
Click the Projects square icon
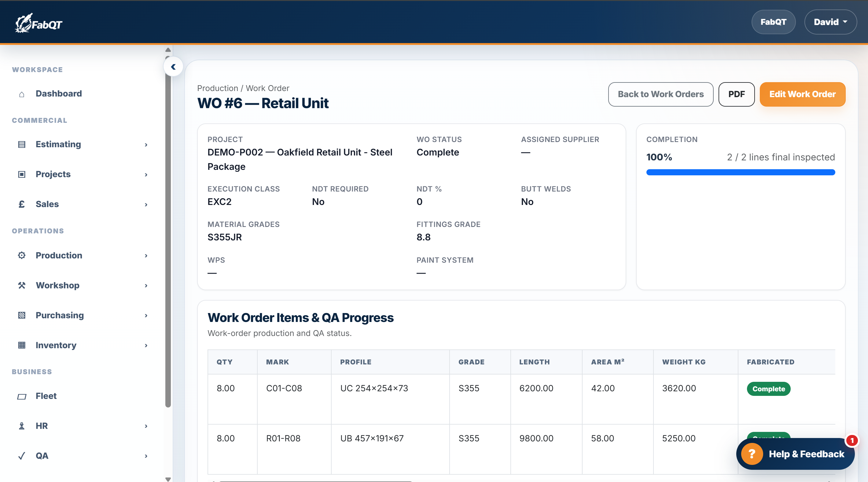tap(22, 174)
